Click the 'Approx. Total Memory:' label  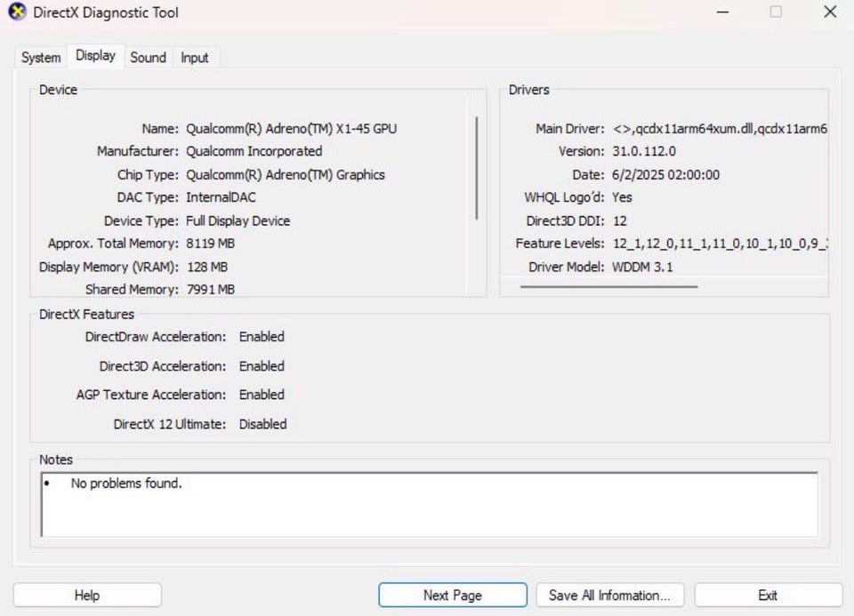pos(113,244)
